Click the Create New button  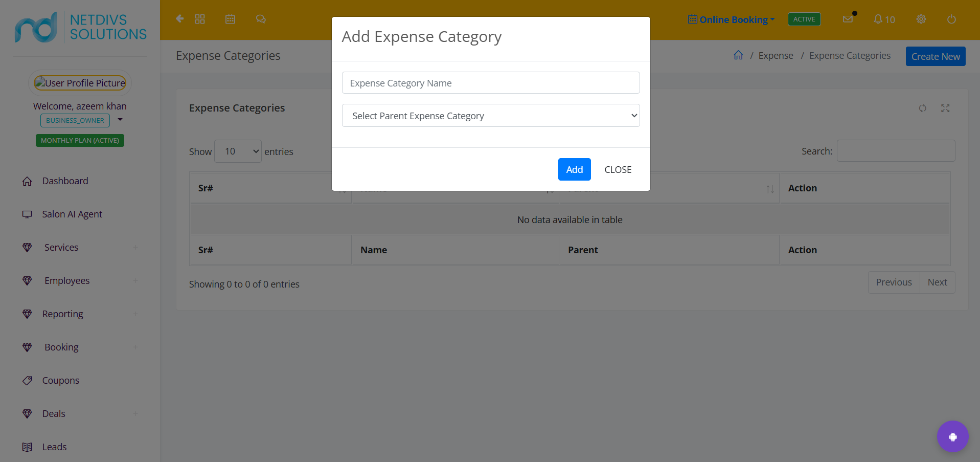tap(936, 56)
